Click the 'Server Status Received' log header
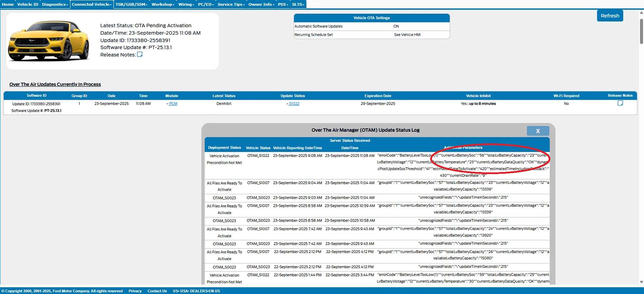 click(350, 141)
